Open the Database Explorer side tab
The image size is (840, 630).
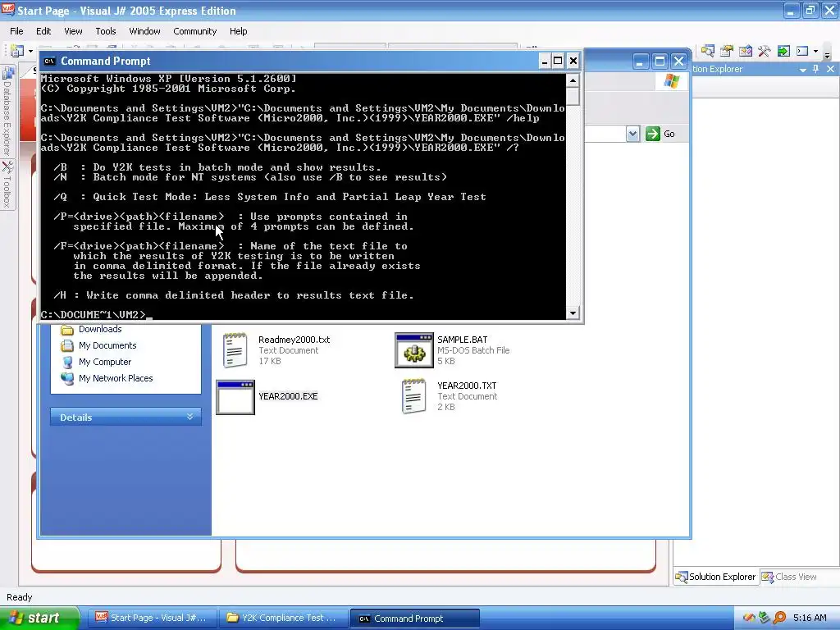(x=7, y=111)
